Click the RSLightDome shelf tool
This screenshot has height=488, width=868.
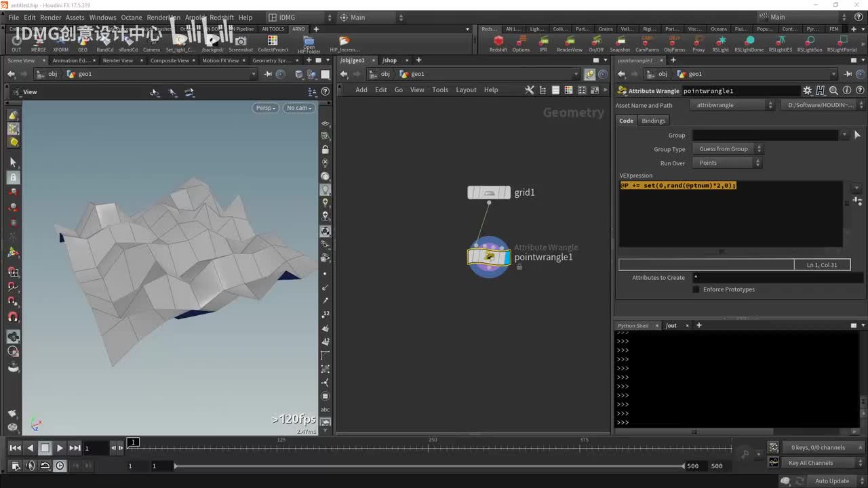(749, 42)
